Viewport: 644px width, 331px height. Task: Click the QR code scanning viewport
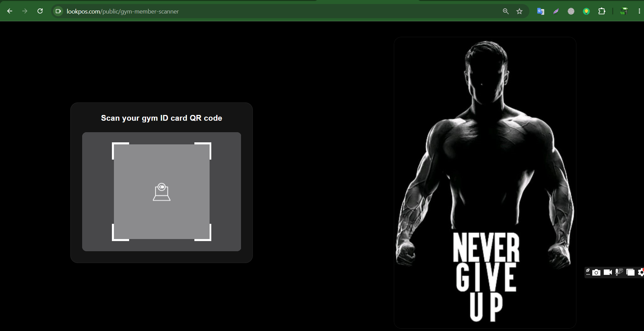coord(162,192)
